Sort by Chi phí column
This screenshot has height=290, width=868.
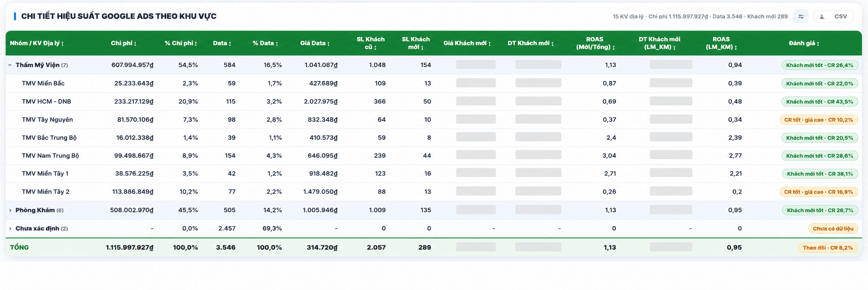(124, 43)
